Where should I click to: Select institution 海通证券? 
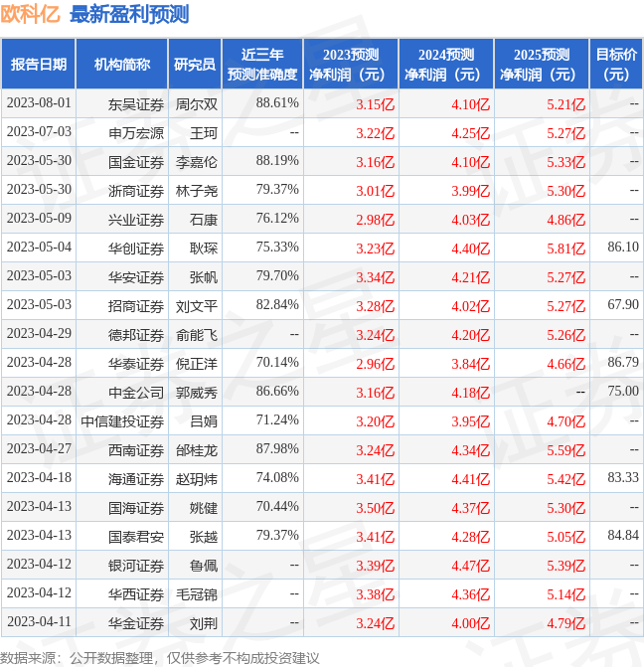pyautogui.click(x=136, y=480)
